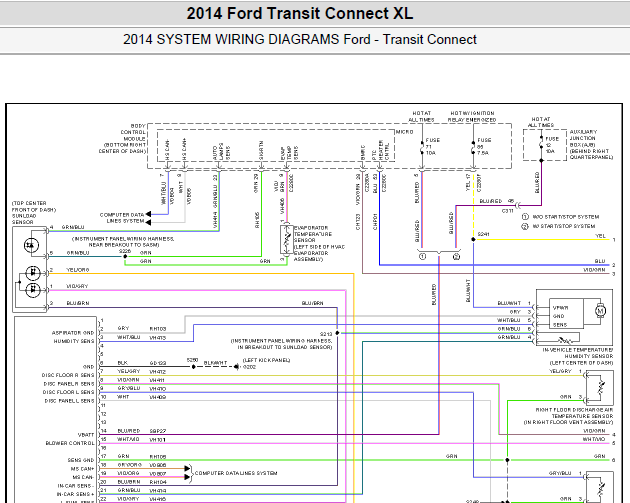Click the 'PTC HEATER CNTRL' vertical label
The width and height of the screenshot is (630, 503).
click(x=380, y=150)
